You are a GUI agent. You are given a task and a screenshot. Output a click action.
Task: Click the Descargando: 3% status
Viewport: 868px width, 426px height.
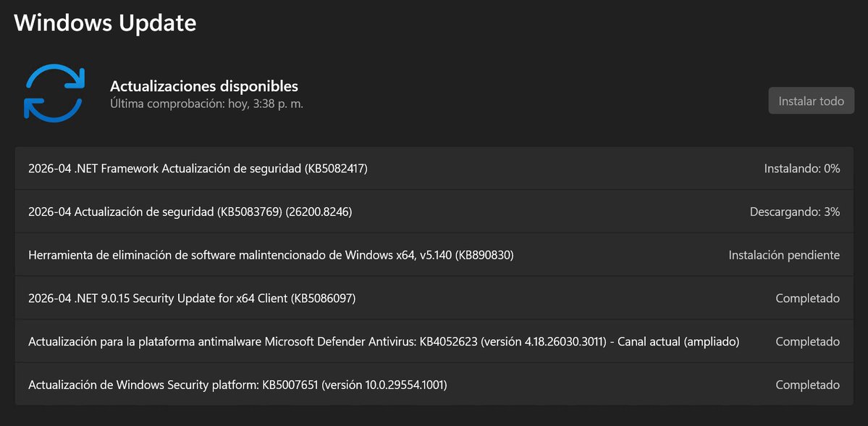pyautogui.click(x=794, y=212)
